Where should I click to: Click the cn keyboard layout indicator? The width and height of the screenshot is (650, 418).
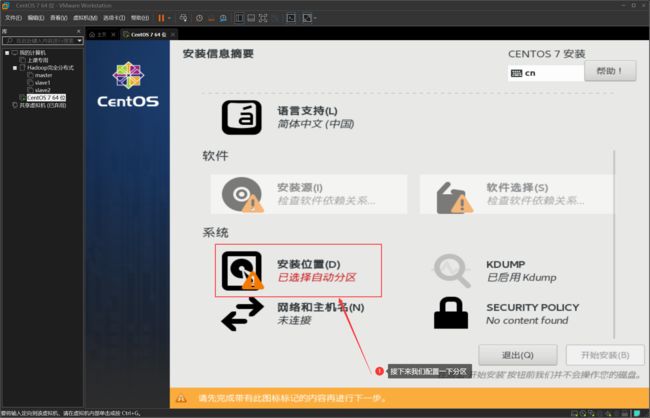546,73
